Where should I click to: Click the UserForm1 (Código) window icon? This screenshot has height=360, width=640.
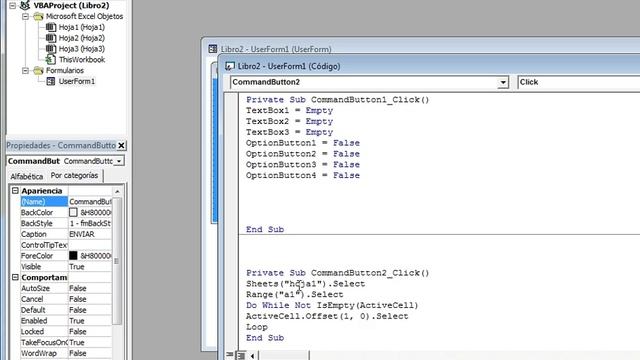point(230,66)
